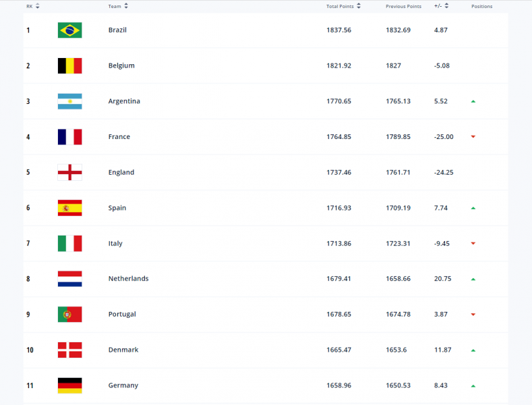
Task: Sort by +/- column arrows
Action: (446, 6)
